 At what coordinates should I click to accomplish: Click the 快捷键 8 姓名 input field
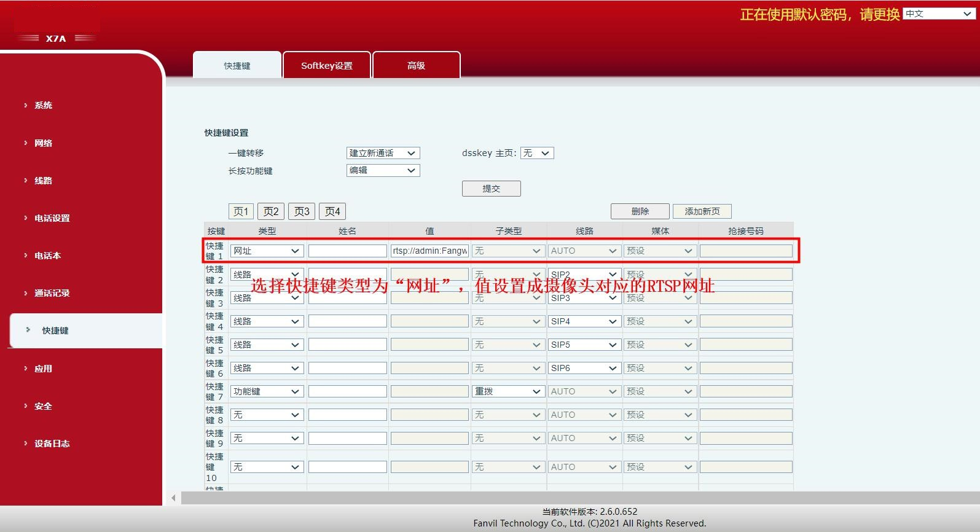coord(347,415)
